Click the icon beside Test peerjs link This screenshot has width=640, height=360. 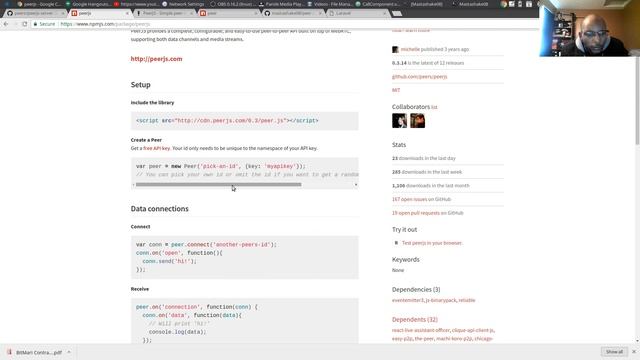396,243
